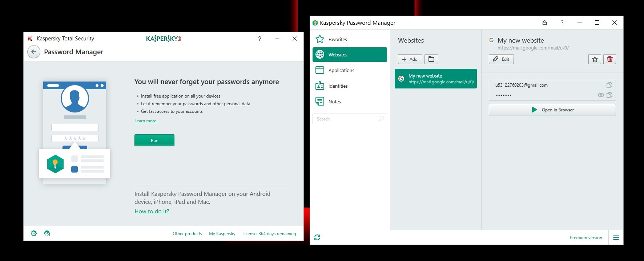Toggle the favorite star for My new website

595,59
